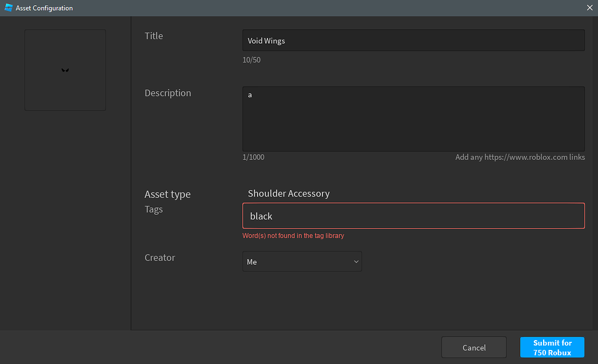Select the Tags field containing "black"
Viewport: 598px width, 364px height.
413,216
